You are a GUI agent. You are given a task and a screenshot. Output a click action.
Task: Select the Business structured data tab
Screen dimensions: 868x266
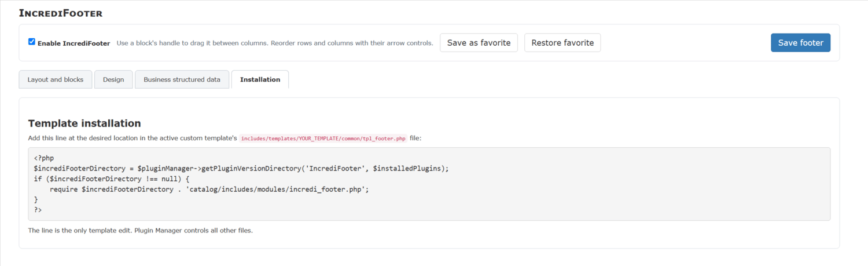(182, 79)
